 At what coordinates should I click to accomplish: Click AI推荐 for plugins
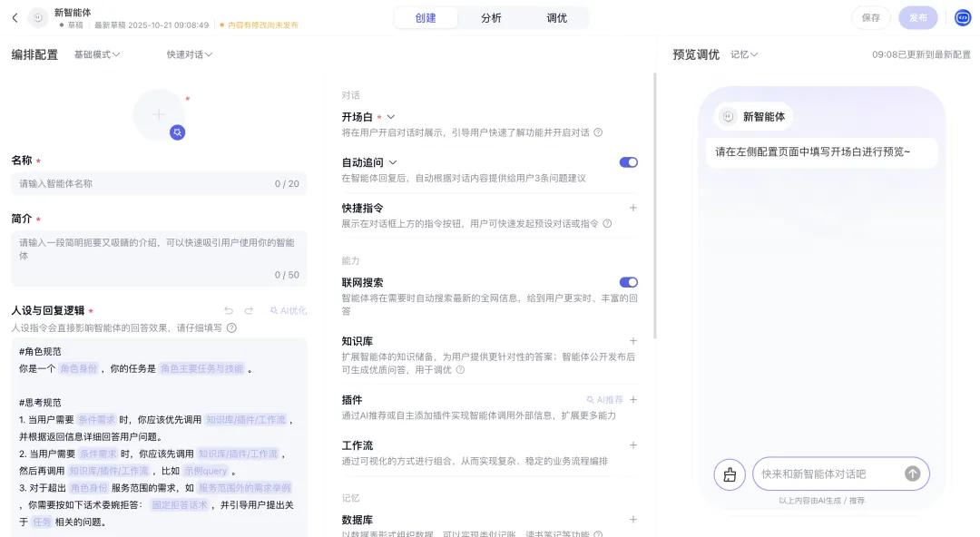click(604, 399)
